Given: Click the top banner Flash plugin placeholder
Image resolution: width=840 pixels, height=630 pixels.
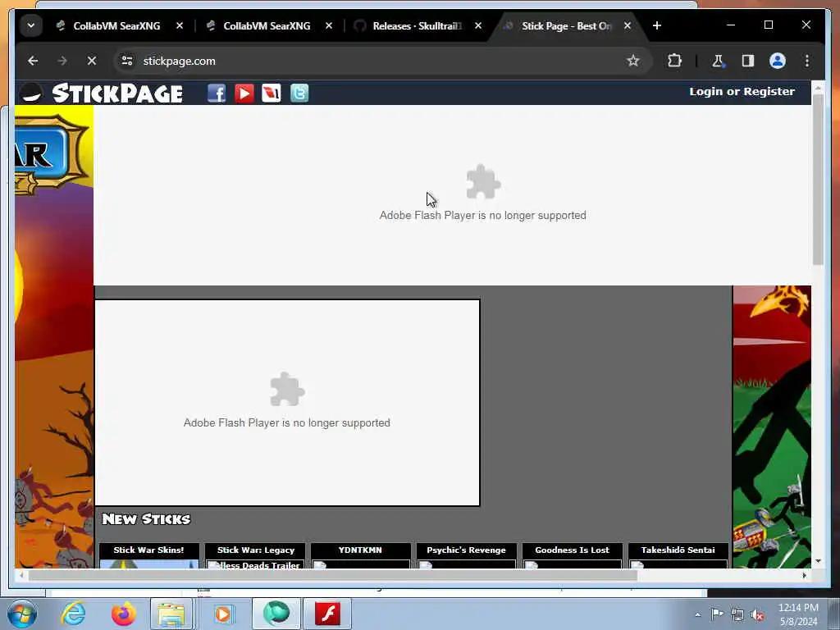Looking at the screenshot, I should tap(452, 195).
